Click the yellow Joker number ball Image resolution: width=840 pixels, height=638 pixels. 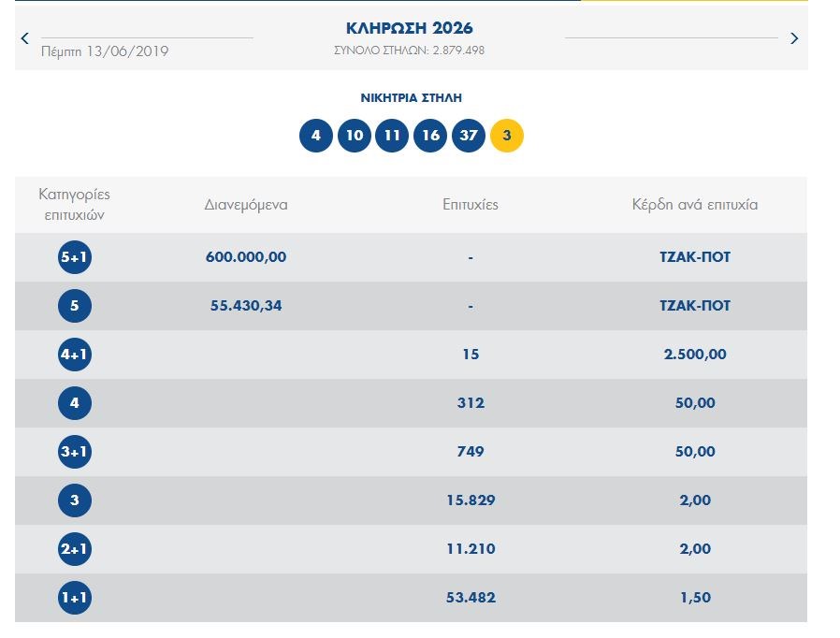(507, 136)
